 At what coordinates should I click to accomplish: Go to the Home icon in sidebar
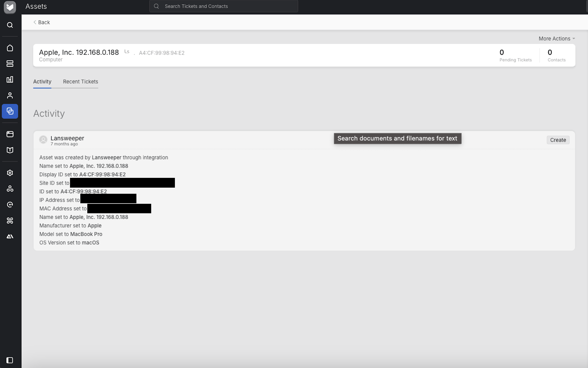coord(10,48)
